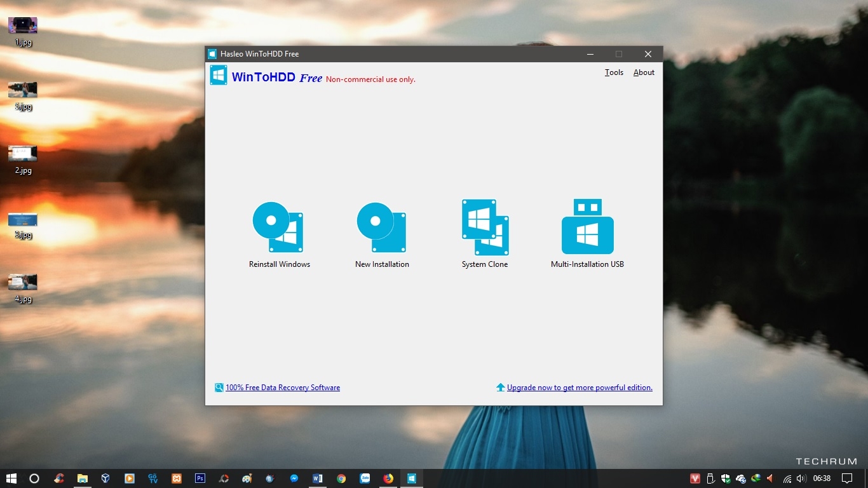This screenshot has height=488, width=868.
Task: Select 1.jpg desktop file
Action: pos(23,32)
